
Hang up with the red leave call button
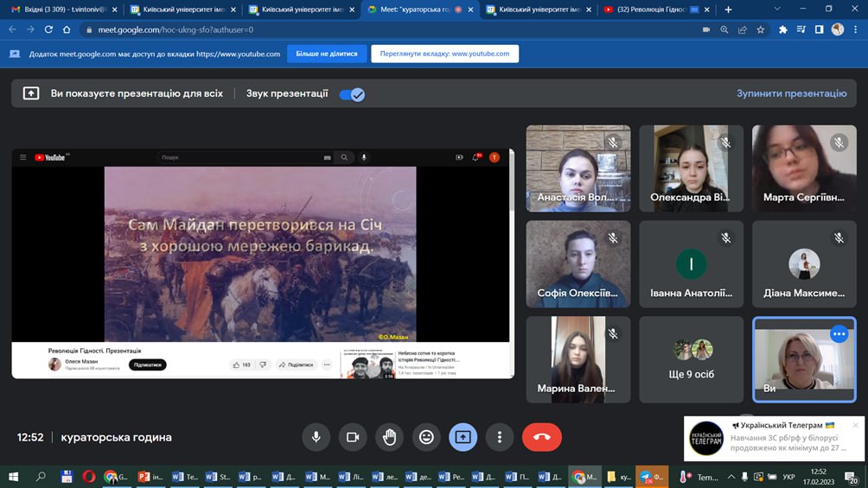pyautogui.click(x=541, y=437)
